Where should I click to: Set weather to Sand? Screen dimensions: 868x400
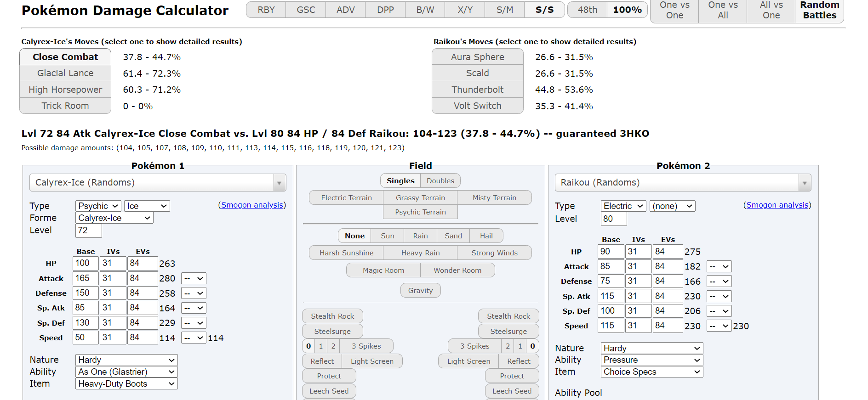453,236
